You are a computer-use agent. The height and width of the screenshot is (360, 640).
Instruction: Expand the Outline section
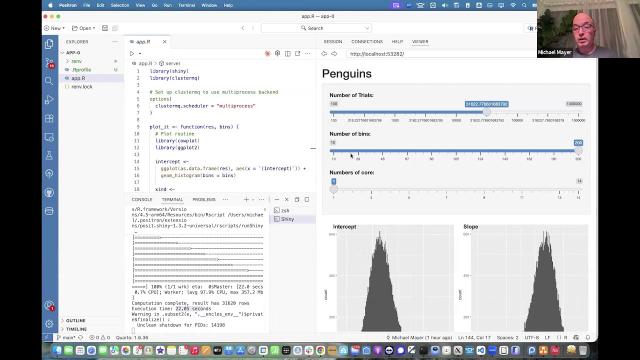(x=76, y=320)
